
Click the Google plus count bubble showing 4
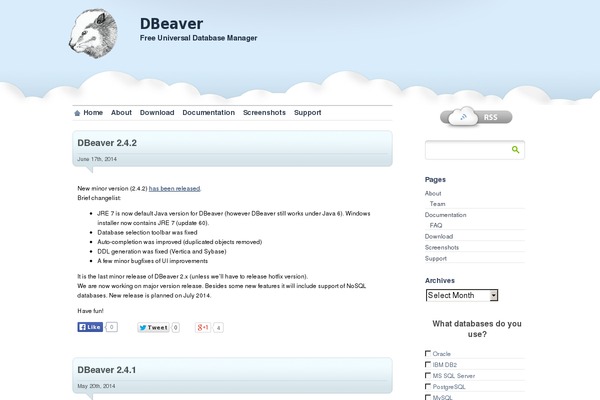tap(218, 328)
